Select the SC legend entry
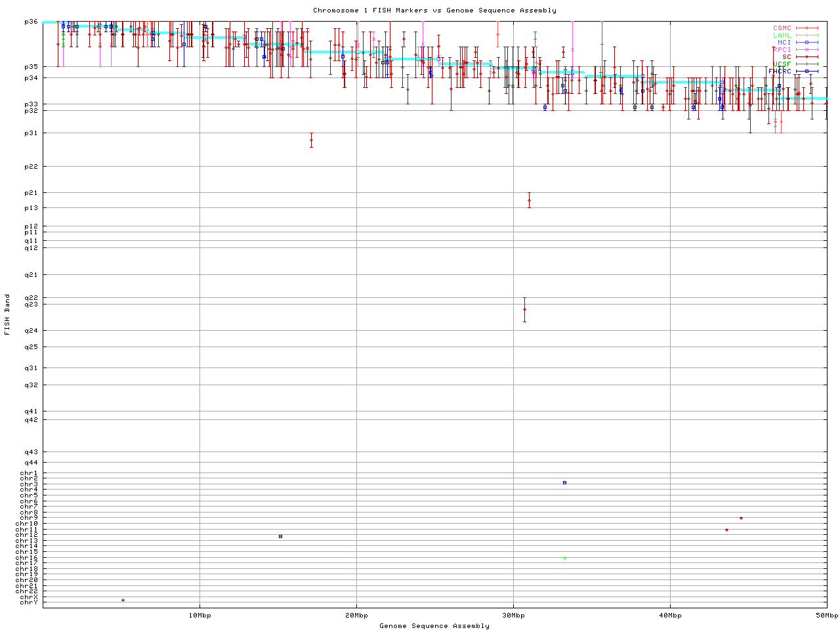The image size is (840, 630). (786, 57)
